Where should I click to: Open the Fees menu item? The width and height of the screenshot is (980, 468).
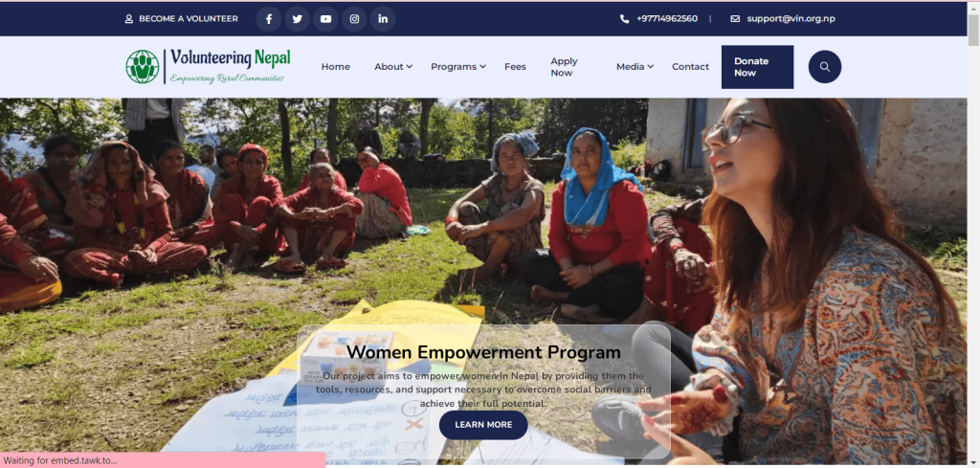515,67
